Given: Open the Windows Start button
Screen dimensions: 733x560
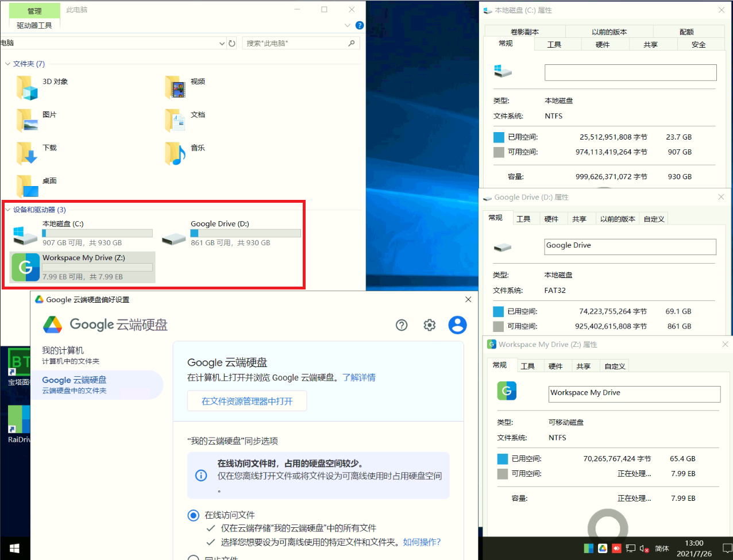Looking at the screenshot, I should coord(15,549).
